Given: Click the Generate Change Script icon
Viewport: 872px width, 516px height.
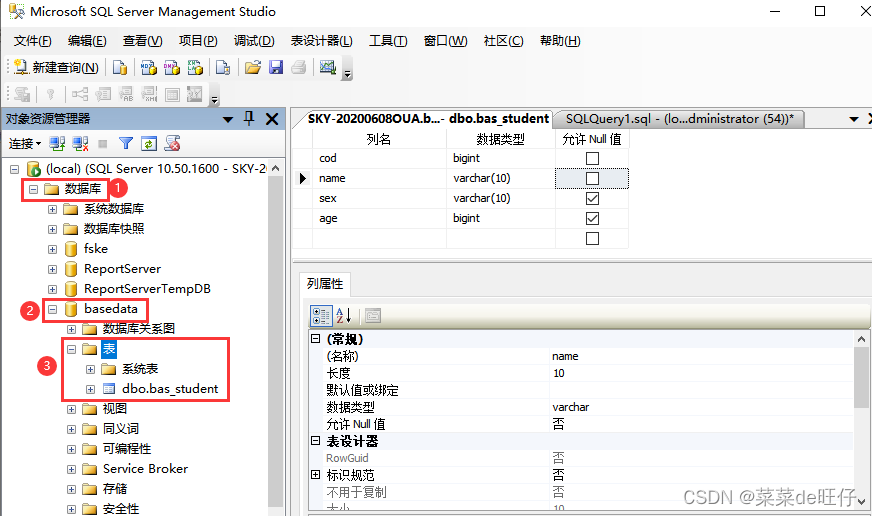Looking at the screenshot, I should pyautogui.click(x=23, y=94).
